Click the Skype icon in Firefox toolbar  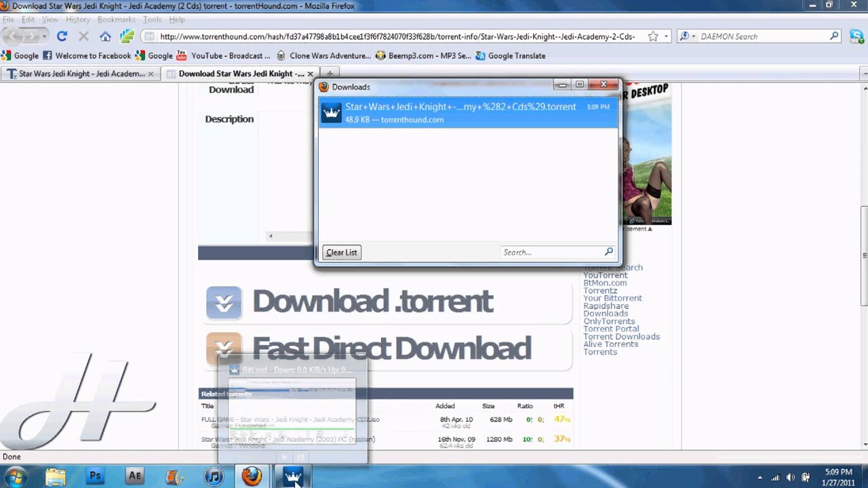click(856, 37)
